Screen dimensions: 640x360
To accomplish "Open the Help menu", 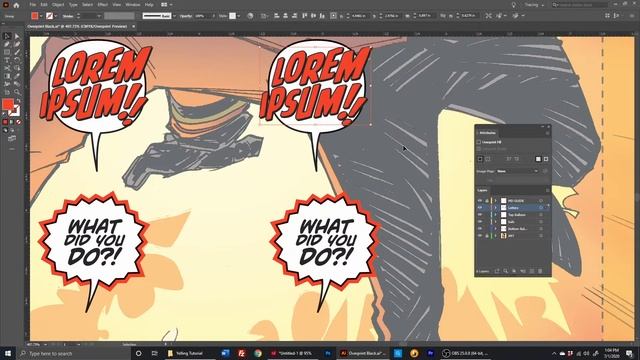I will tap(149, 5).
